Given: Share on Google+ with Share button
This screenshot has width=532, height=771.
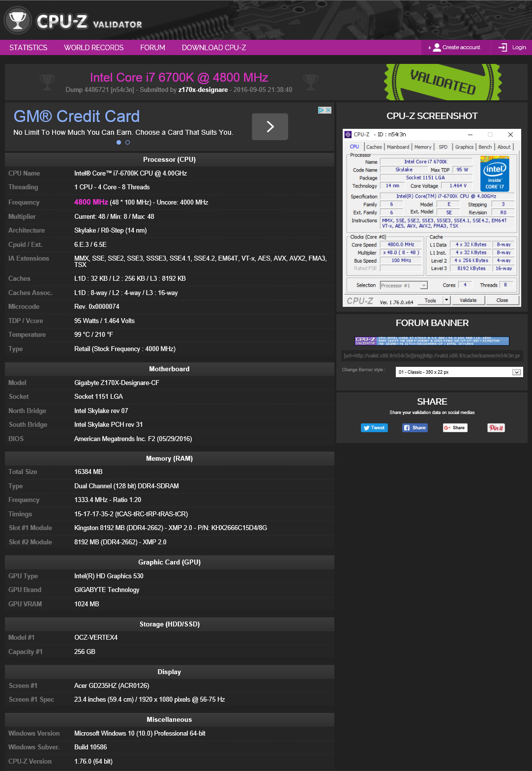Looking at the screenshot, I should tap(455, 428).
